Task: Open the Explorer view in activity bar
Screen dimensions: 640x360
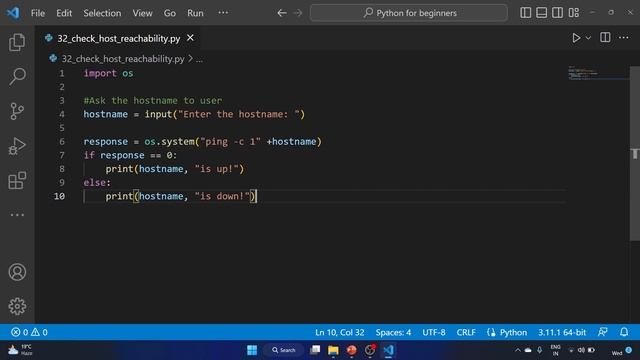Action: click(17, 42)
